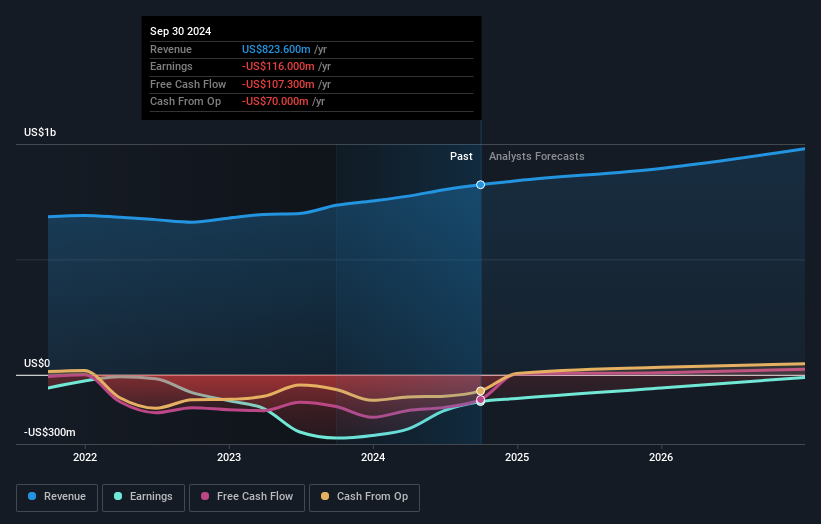Select the 2025 x-axis label
The width and height of the screenshot is (821, 524).
click(517, 457)
